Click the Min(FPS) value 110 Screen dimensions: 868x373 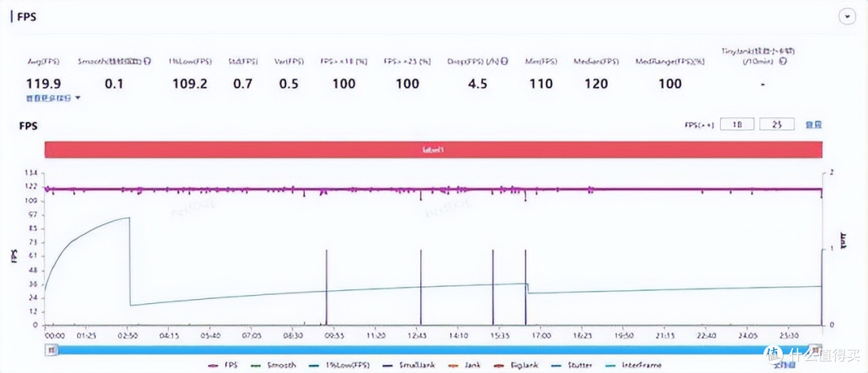[540, 84]
